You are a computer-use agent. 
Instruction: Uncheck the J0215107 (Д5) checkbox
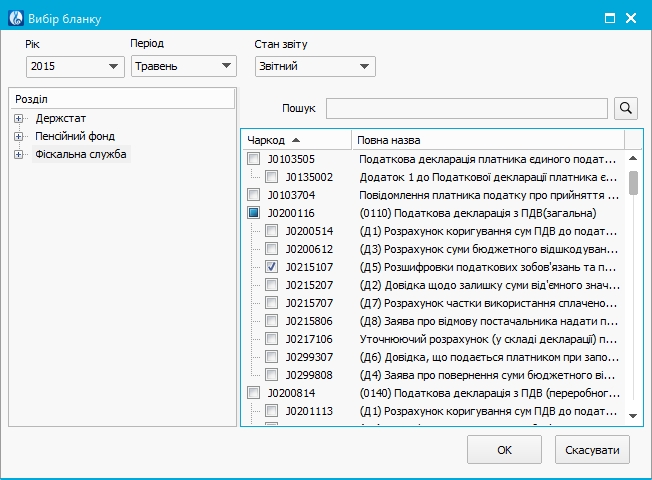click(272, 267)
